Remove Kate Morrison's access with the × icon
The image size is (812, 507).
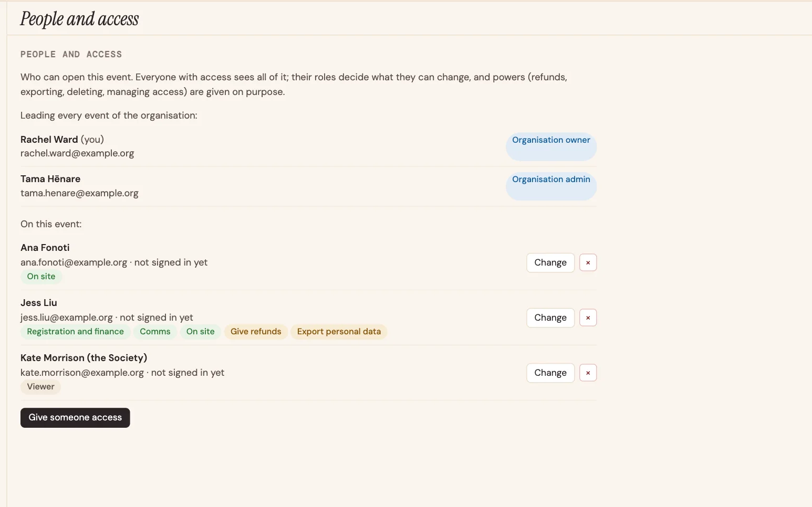pos(588,373)
